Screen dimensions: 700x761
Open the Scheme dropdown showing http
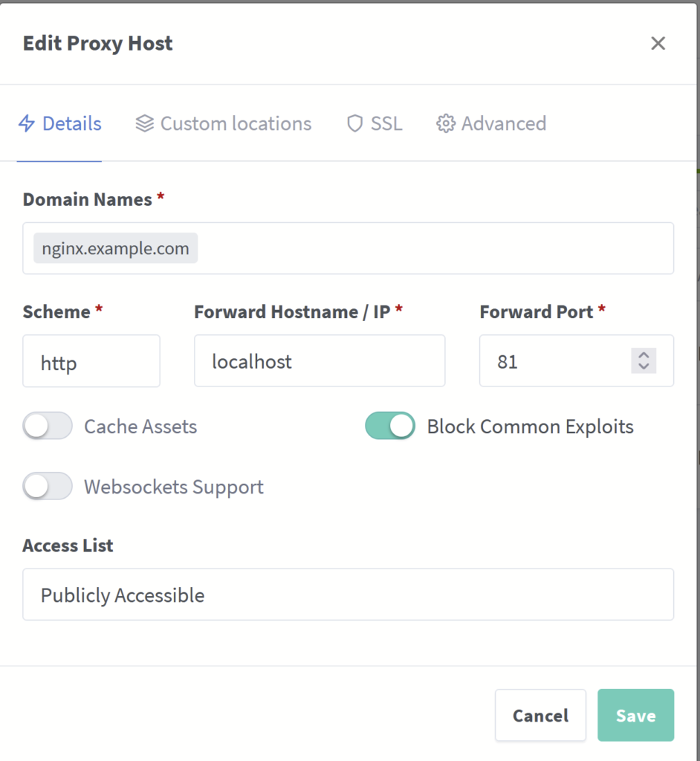click(91, 361)
